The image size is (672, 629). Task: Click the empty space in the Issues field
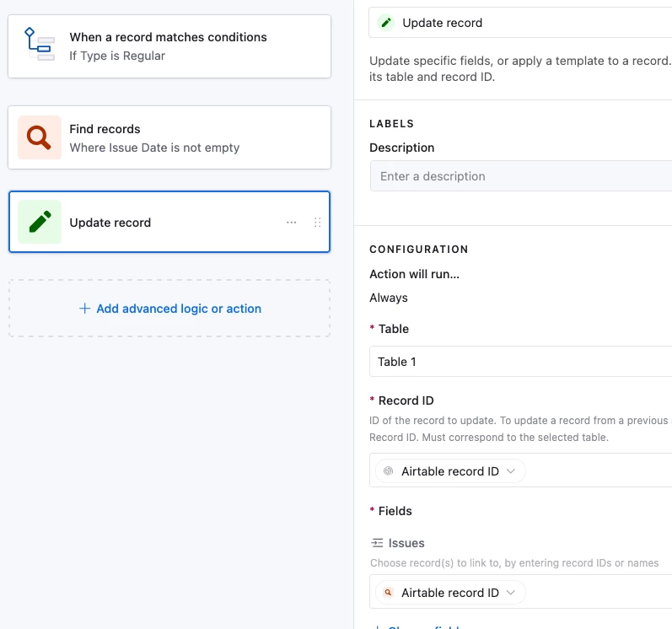(599, 593)
